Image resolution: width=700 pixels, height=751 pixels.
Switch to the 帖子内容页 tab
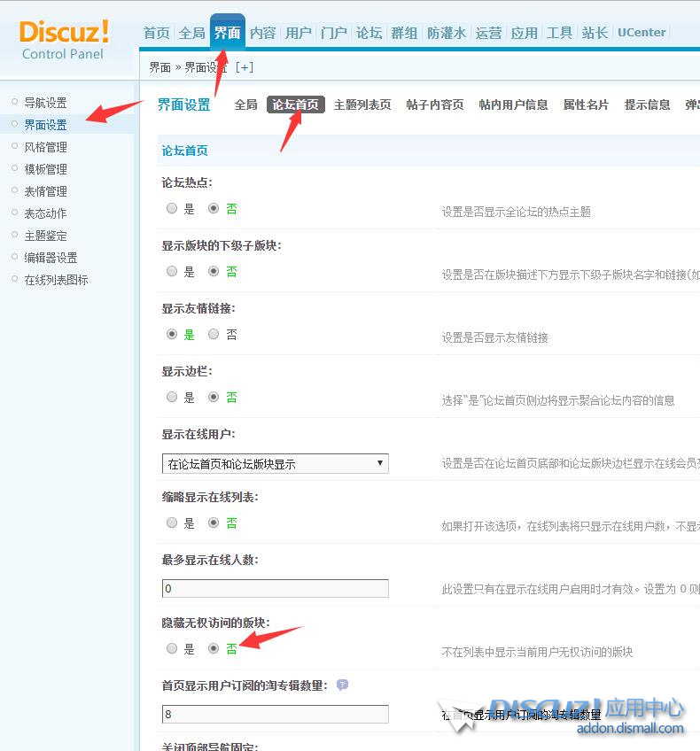click(x=434, y=105)
